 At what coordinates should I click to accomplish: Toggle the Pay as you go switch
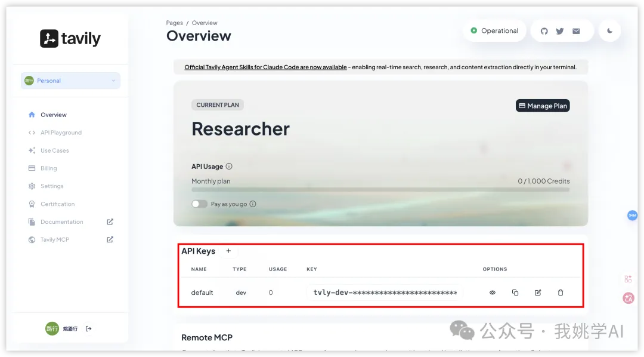[199, 204]
